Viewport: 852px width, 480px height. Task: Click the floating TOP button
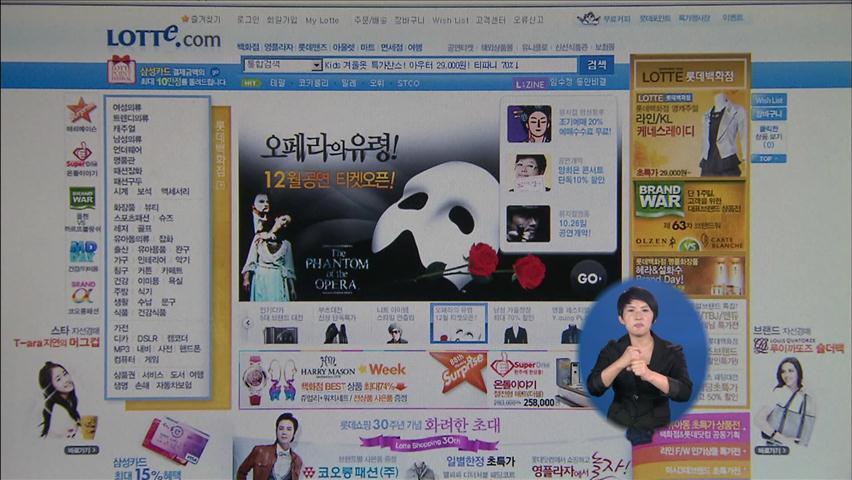(x=769, y=159)
